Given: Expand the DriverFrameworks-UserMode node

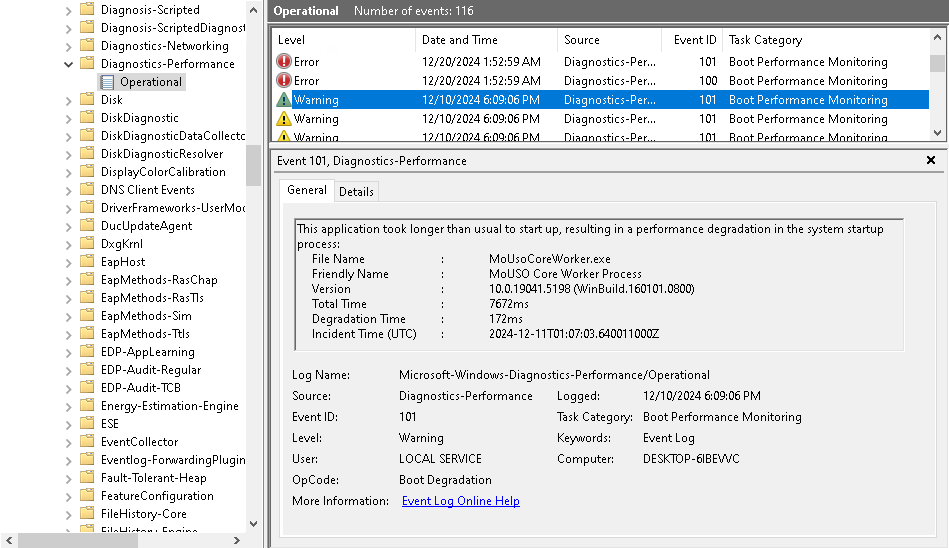Looking at the screenshot, I should click(68, 209).
